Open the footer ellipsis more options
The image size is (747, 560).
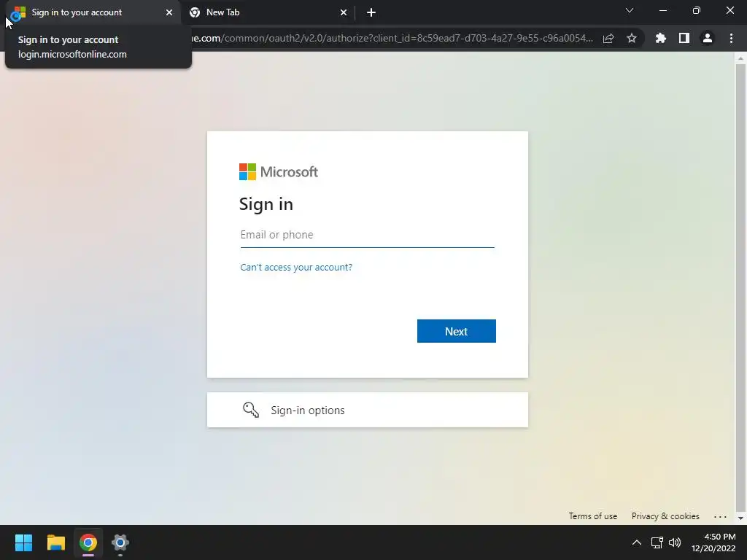tap(720, 516)
